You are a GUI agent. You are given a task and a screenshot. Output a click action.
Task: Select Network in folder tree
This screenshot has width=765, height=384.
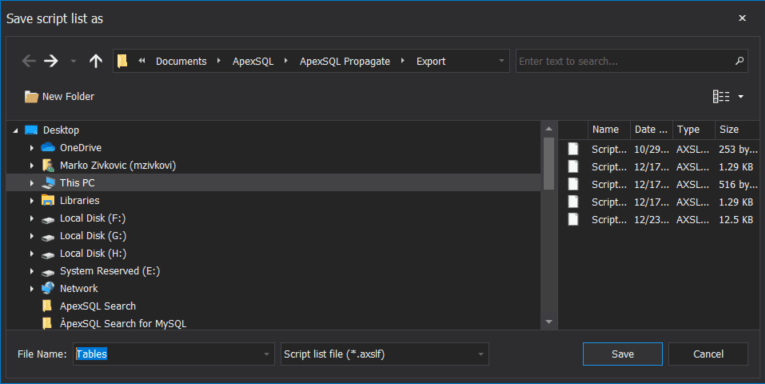(x=79, y=288)
